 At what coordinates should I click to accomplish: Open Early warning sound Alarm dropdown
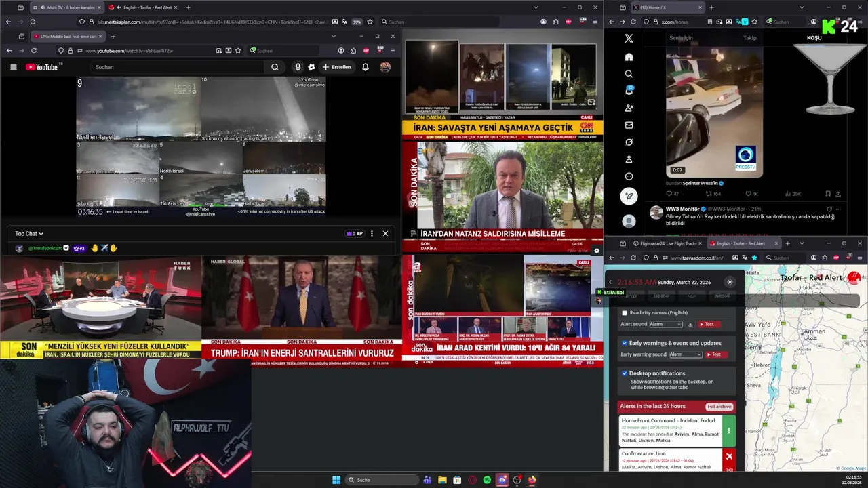click(x=686, y=354)
